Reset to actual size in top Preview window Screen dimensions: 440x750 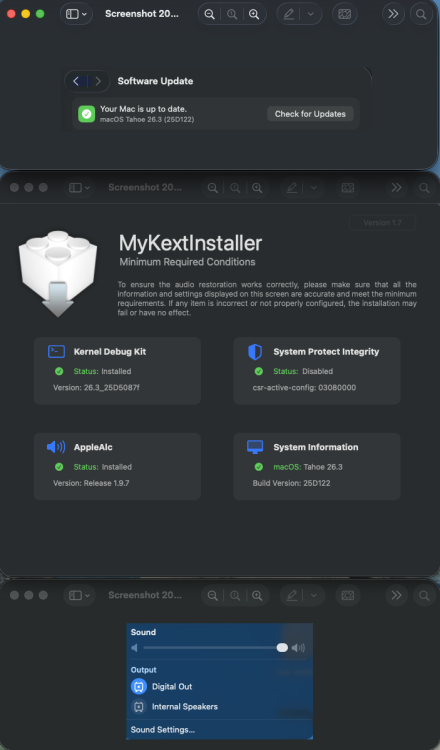click(232, 14)
